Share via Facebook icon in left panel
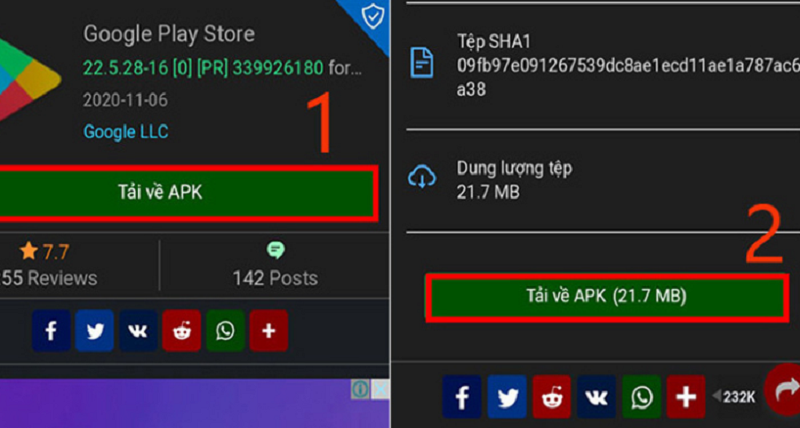This screenshot has width=800, height=428. [51, 331]
